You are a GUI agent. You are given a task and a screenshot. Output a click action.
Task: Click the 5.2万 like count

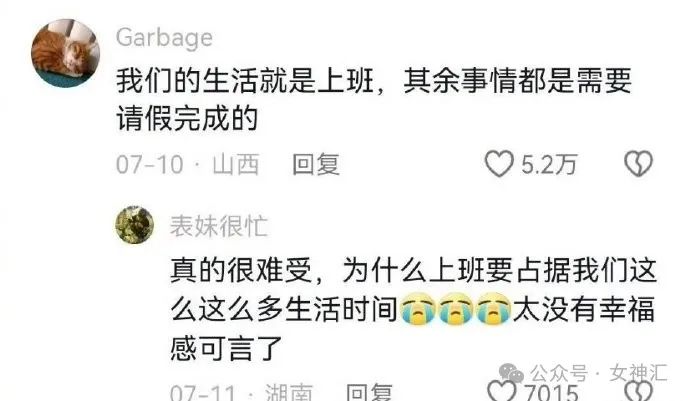[549, 165]
